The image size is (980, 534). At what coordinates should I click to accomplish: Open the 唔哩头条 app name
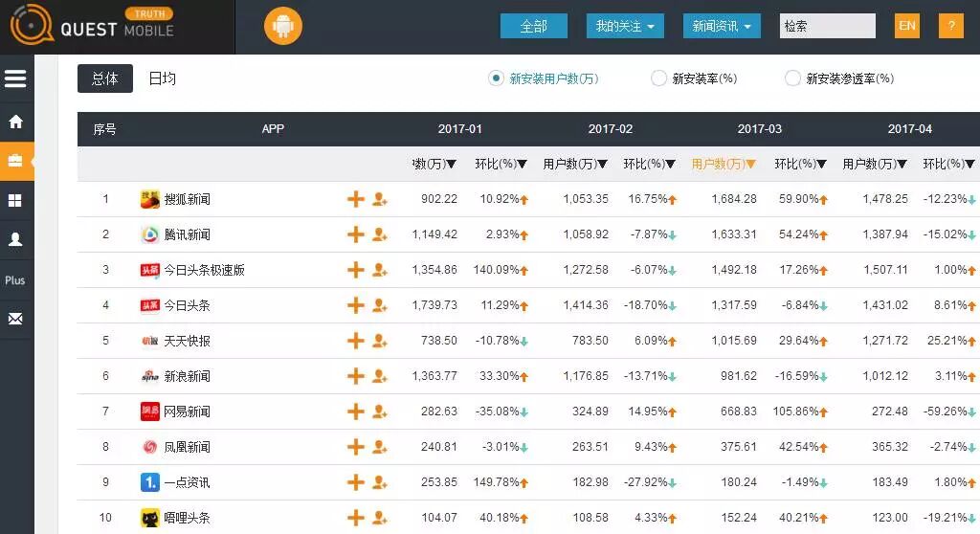click(187, 518)
